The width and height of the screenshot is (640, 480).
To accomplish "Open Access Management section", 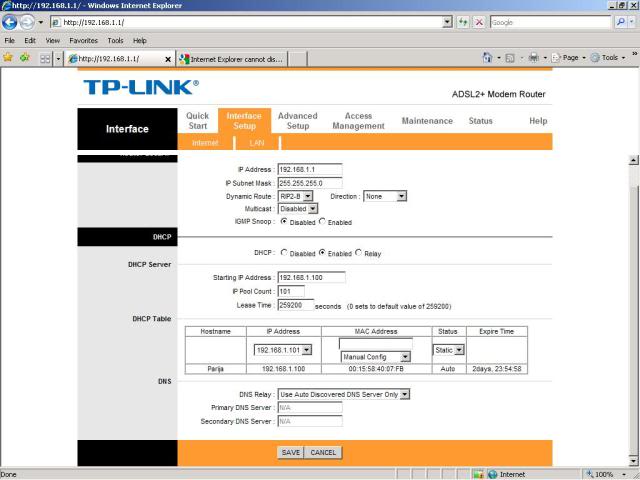I will pyautogui.click(x=358, y=121).
